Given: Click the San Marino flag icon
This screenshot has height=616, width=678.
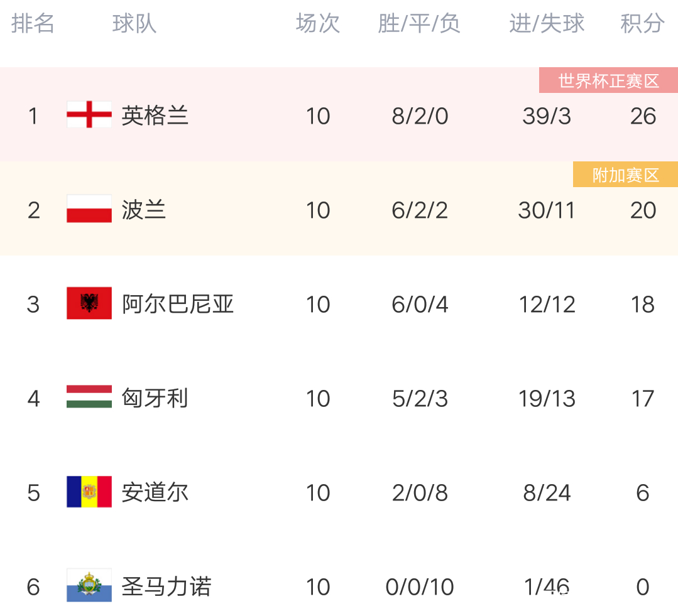Looking at the screenshot, I should coord(89,586).
